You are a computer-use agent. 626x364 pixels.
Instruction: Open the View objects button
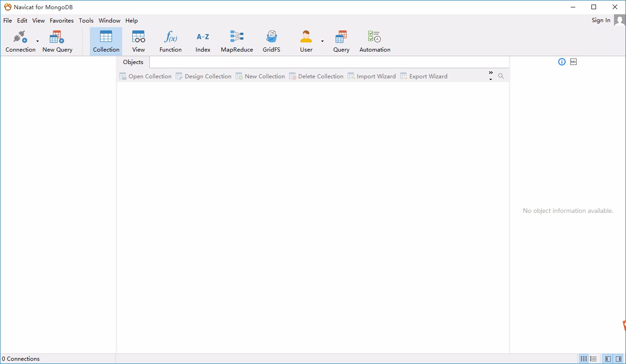(138, 41)
